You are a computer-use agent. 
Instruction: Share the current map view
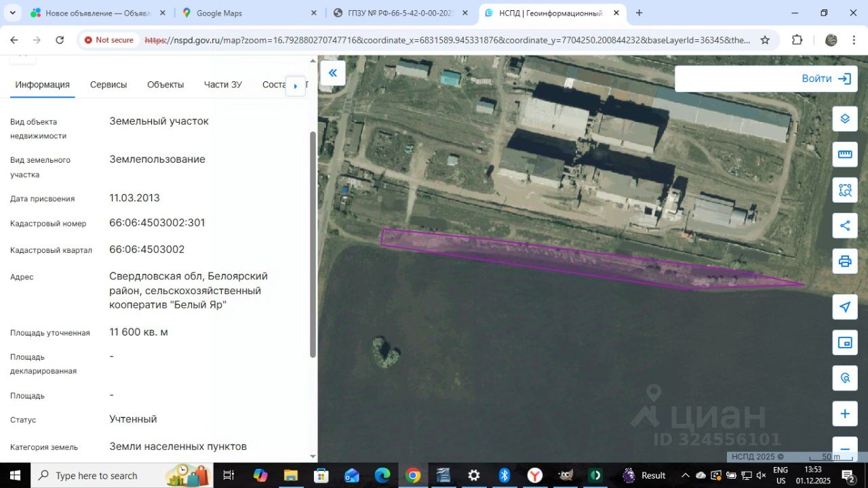tap(845, 226)
